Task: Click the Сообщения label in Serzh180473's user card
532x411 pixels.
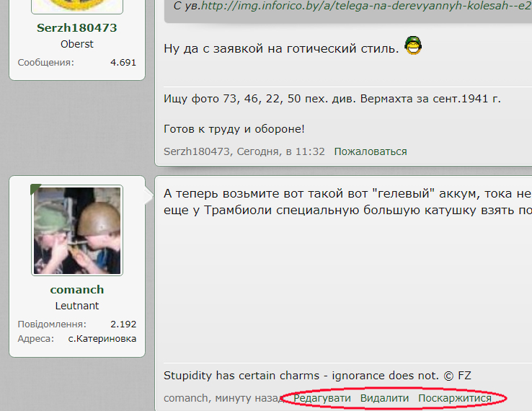Action: point(46,63)
